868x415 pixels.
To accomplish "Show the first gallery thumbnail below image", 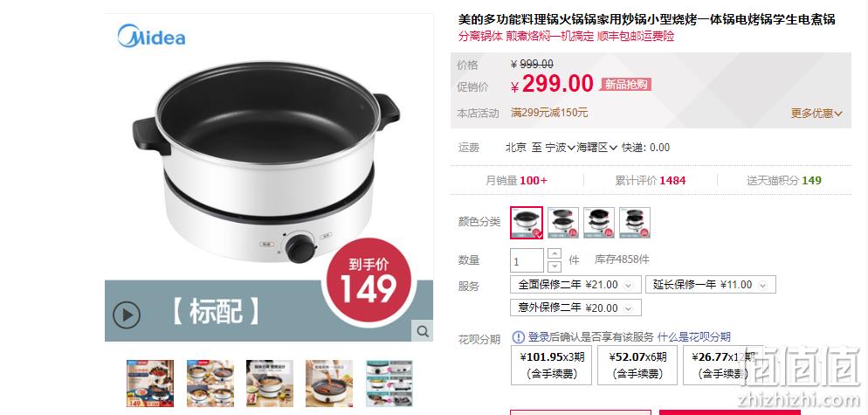I will 150,384.
